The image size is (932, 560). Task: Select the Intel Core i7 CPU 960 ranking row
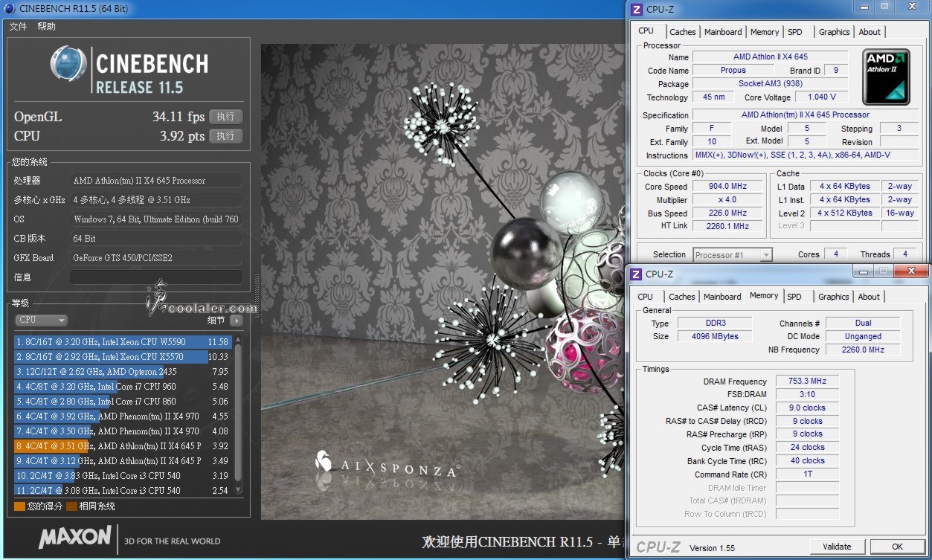click(x=123, y=387)
